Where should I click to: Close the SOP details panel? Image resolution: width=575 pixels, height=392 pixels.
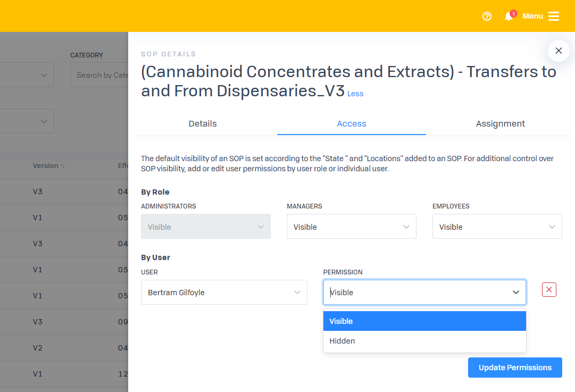pos(558,51)
